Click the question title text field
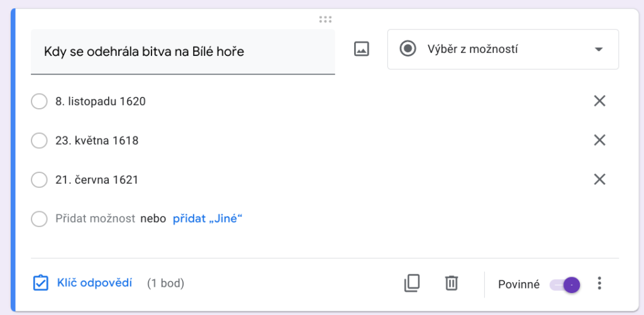 [x=182, y=52]
